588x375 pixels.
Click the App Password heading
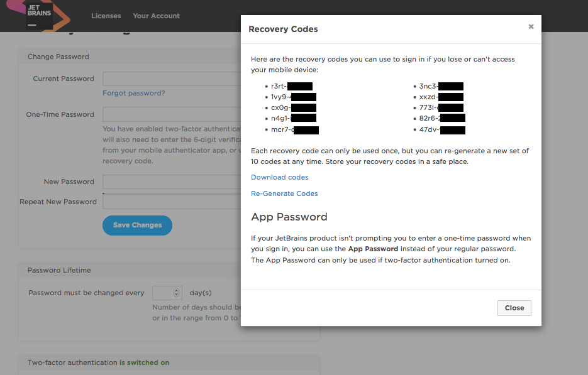(x=289, y=217)
